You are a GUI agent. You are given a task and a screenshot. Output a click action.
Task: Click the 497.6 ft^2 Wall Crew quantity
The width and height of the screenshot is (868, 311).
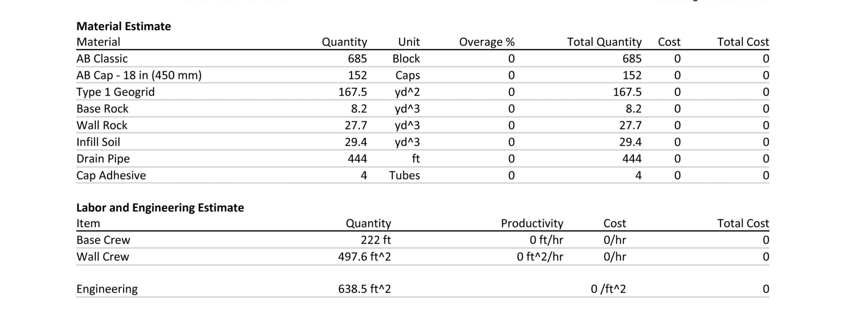pyautogui.click(x=364, y=256)
